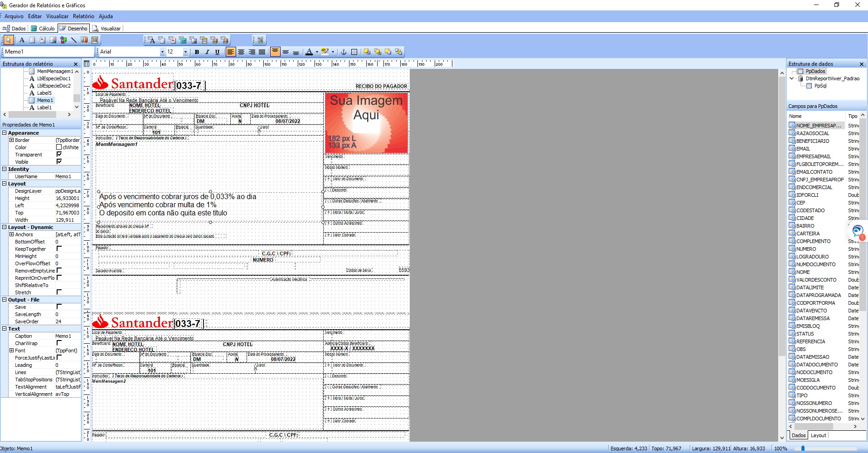The width and height of the screenshot is (868, 453).
Task: Enable the Save checkbox under Output - File
Action: point(59,307)
